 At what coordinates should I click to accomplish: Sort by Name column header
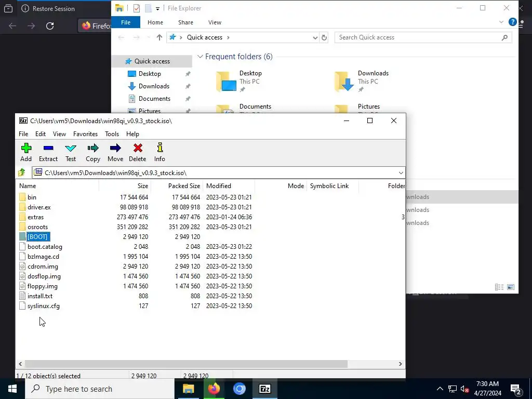coord(58,186)
